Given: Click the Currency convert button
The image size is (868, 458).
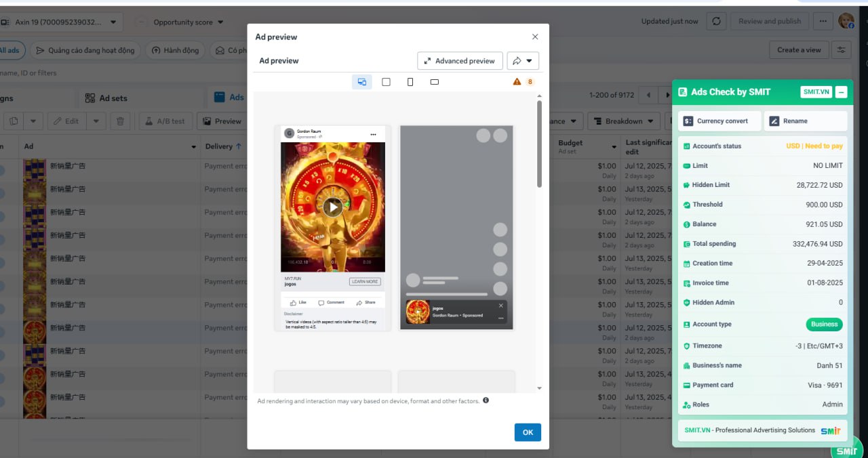Looking at the screenshot, I should pos(718,121).
